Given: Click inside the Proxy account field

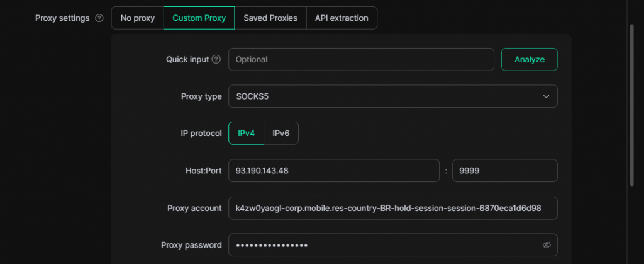Looking at the screenshot, I should click(392, 208).
